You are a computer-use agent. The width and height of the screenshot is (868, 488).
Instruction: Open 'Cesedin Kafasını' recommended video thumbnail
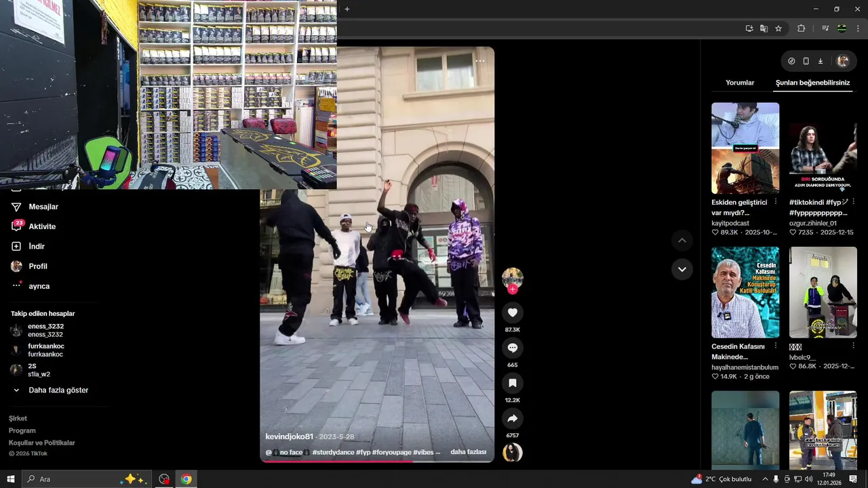pyautogui.click(x=745, y=292)
